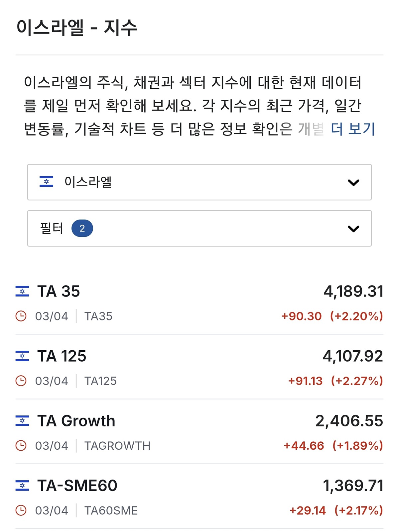Click the Israel flag beside TA 125

(22, 356)
